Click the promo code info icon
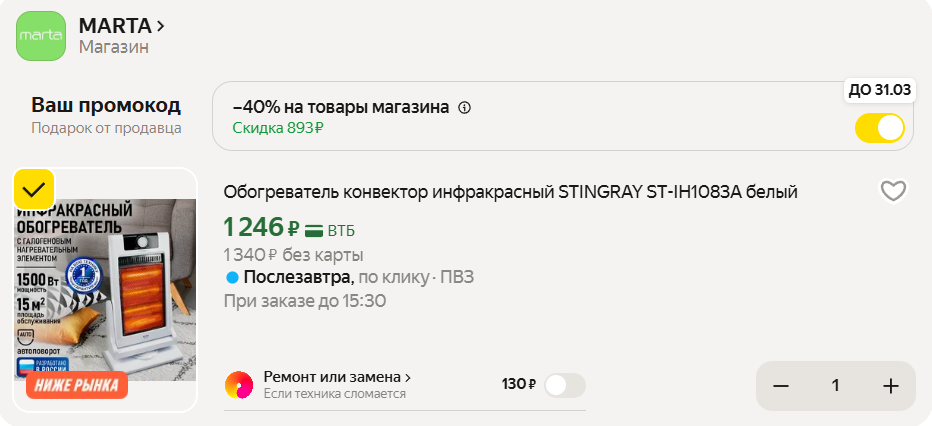Image resolution: width=932 pixels, height=426 pixels. [464, 108]
